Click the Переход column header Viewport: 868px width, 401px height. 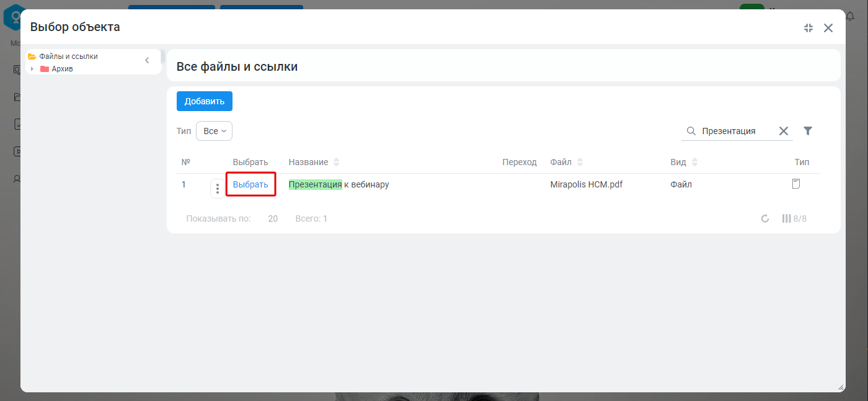520,162
